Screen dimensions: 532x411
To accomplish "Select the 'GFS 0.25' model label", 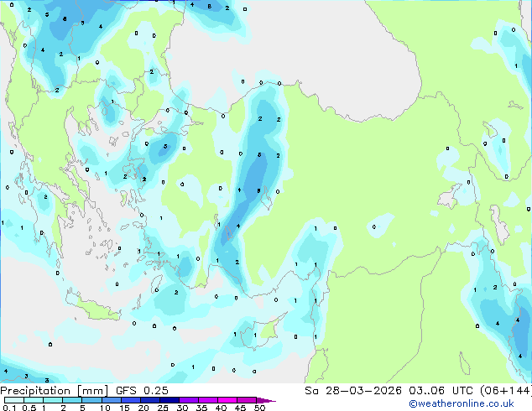I will [142, 391].
